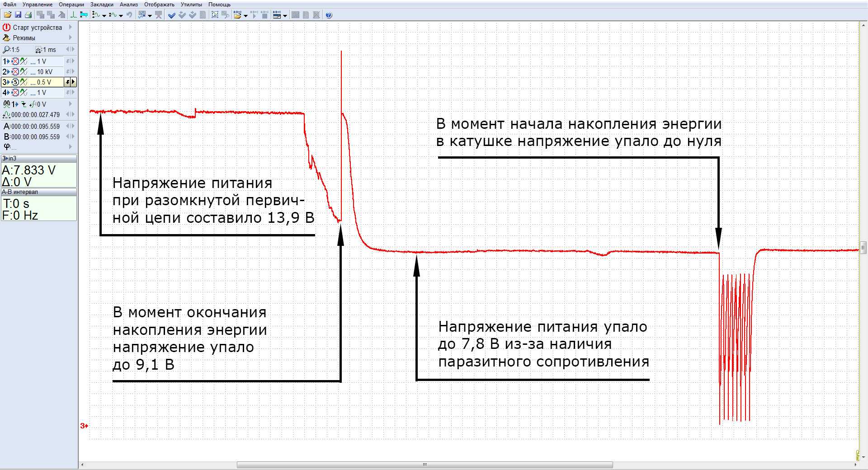Click the modes folder icon
This screenshot has width=868, height=470.
click(x=6, y=38)
